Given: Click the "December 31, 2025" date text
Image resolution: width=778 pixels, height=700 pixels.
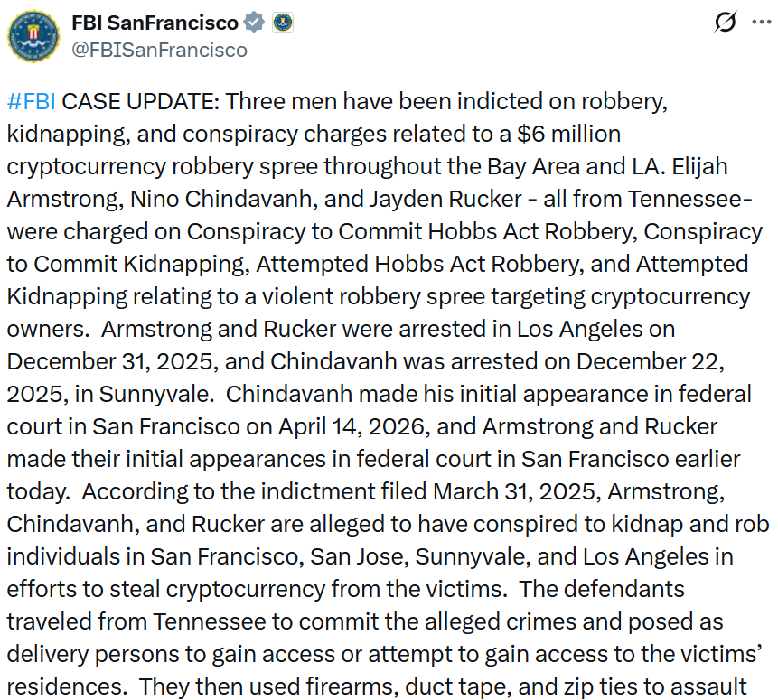Looking at the screenshot, I should click(112, 361).
